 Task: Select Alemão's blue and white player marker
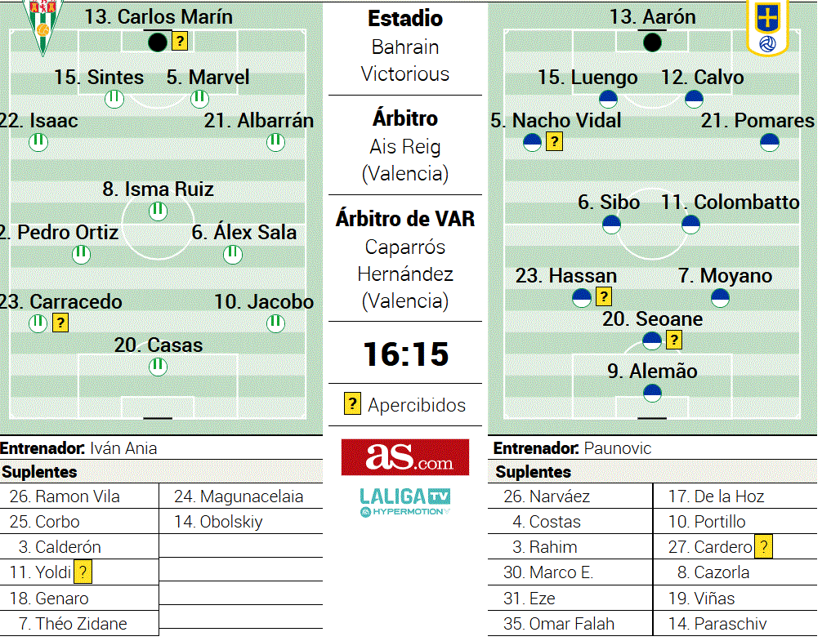coord(652,393)
